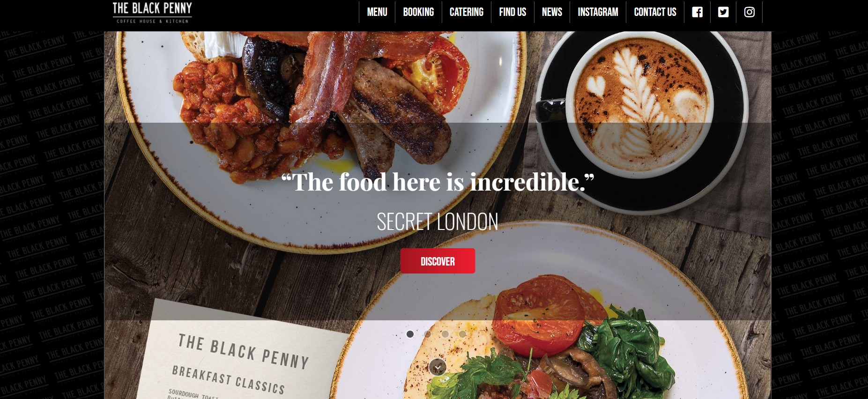This screenshot has height=399, width=868.
Task: Open the CATERING navigation link
Action: tap(466, 12)
